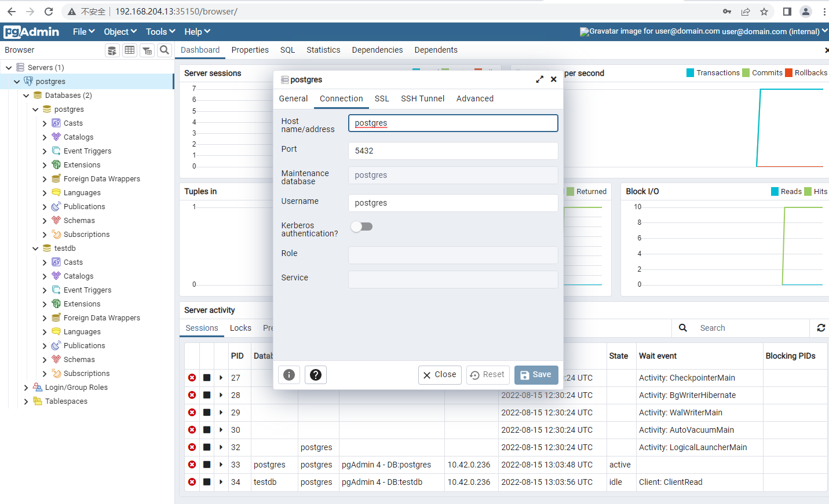Image resolution: width=829 pixels, height=504 pixels.
Task: Maximize the postgres dialog with expand icon
Action: pos(539,79)
